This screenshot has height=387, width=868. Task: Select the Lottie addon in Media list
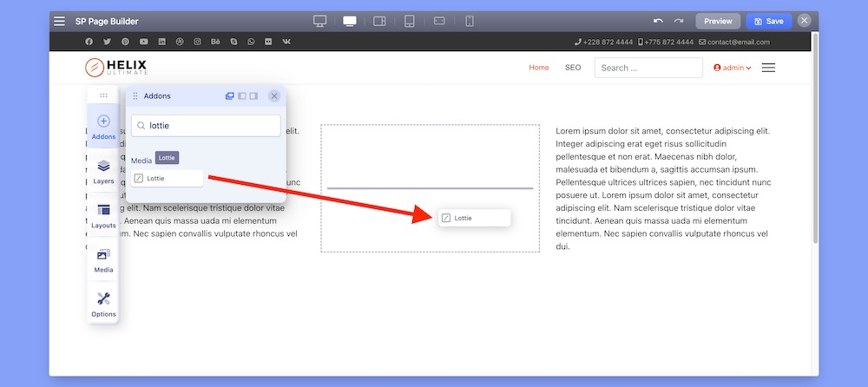coord(168,178)
